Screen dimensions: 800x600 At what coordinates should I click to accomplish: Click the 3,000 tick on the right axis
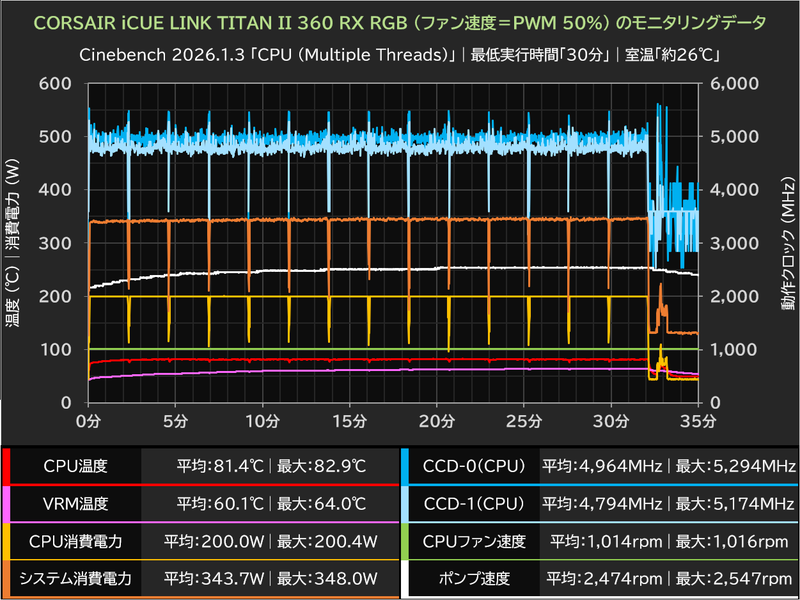(x=735, y=243)
